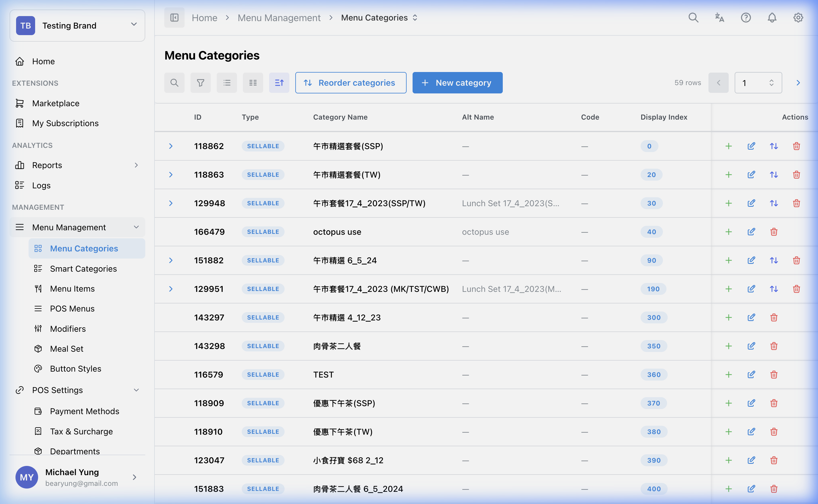Collapse the Menu Management section

pyautogui.click(x=136, y=227)
